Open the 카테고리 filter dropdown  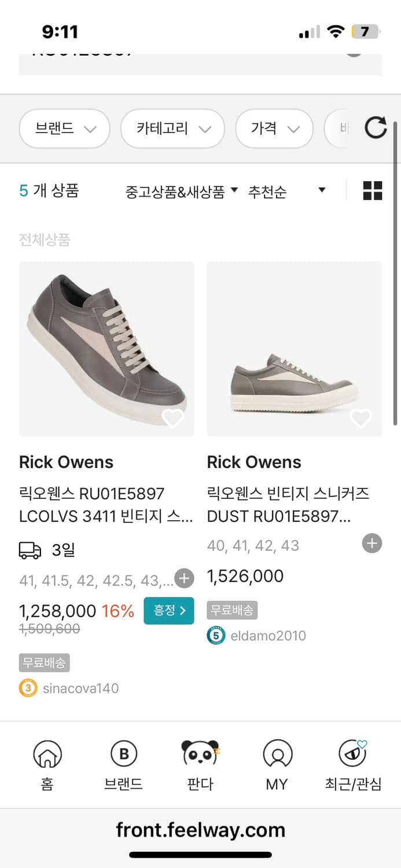point(172,128)
